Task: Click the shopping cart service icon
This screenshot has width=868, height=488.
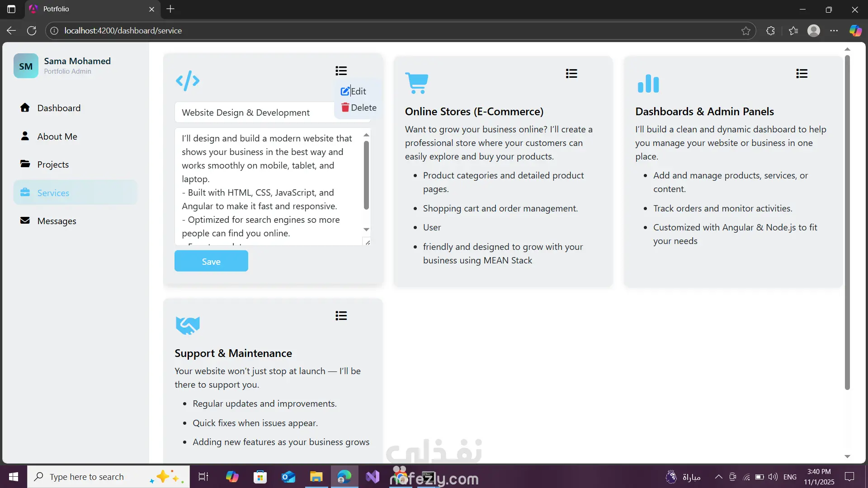Action: tap(416, 83)
